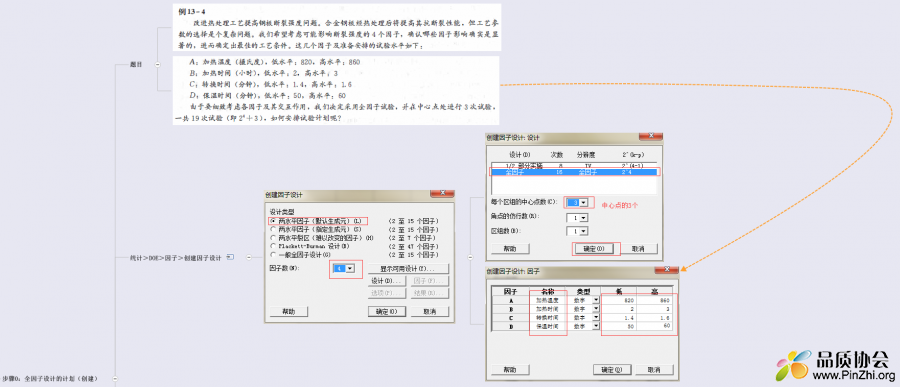
Task: Open type dropdown for factor B
Action: point(596,308)
